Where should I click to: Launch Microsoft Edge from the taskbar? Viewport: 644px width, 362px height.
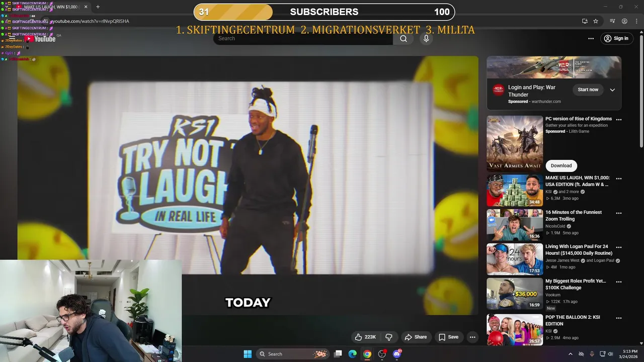coord(353,354)
